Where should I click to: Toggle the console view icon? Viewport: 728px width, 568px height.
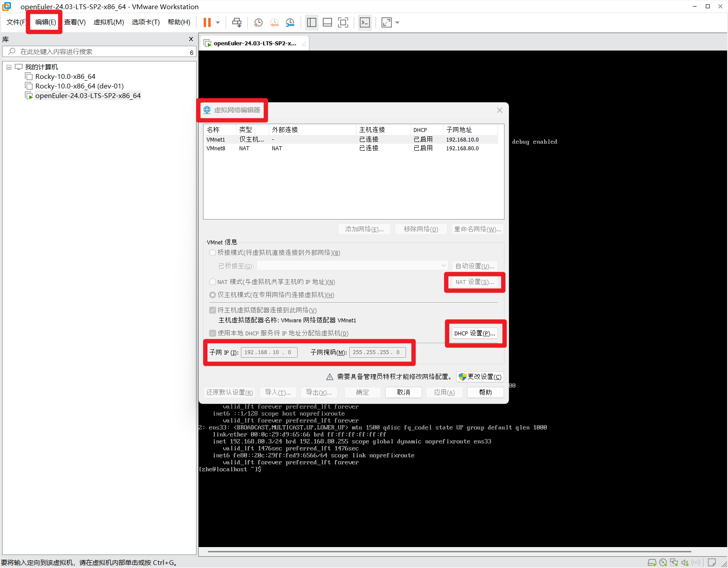[365, 23]
